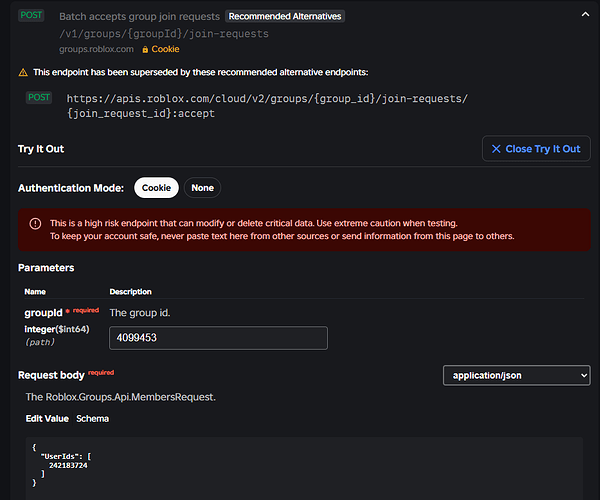Click the green POST badge in the header
600x500 pixels.
[x=31, y=16]
